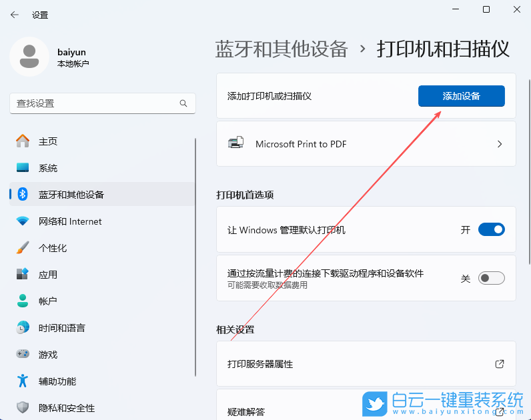Click the Microsoft Print to PDF printer icon
Screen dimensions: 531x420
(x=236, y=143)
